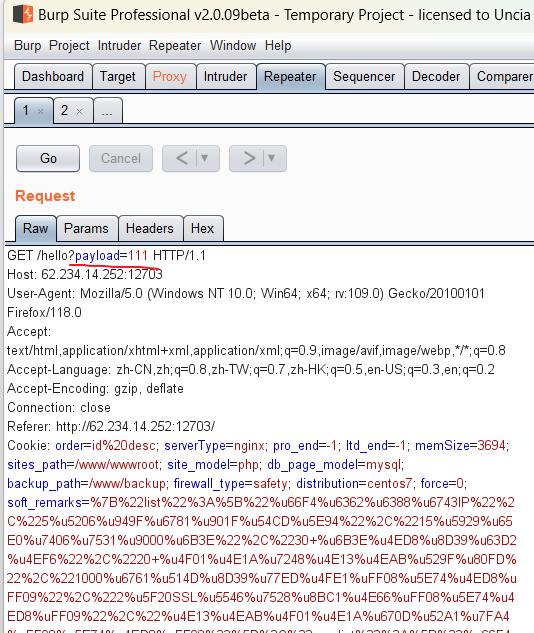Expand the history-forward dropdown arrow

click(x=272, y=158)
